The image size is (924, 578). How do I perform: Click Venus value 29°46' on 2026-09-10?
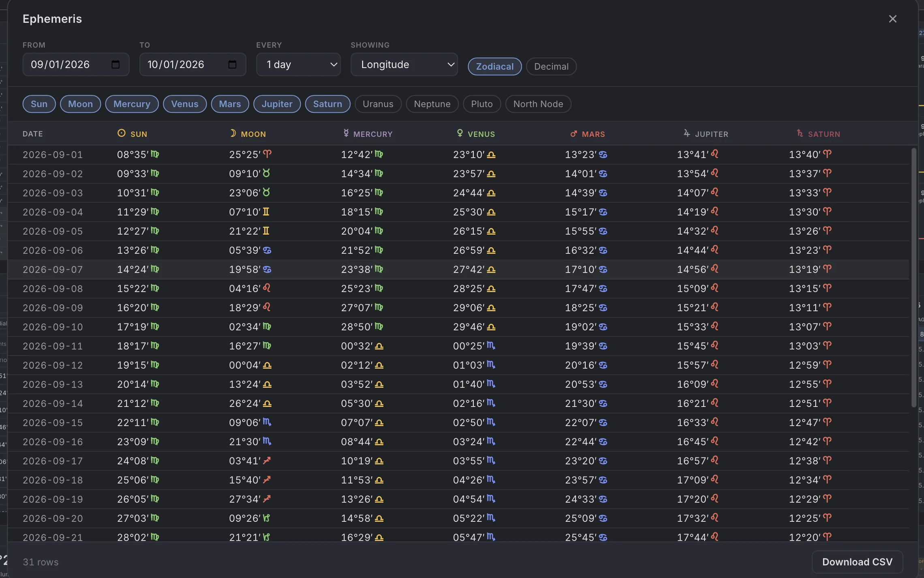coord(469,327)
